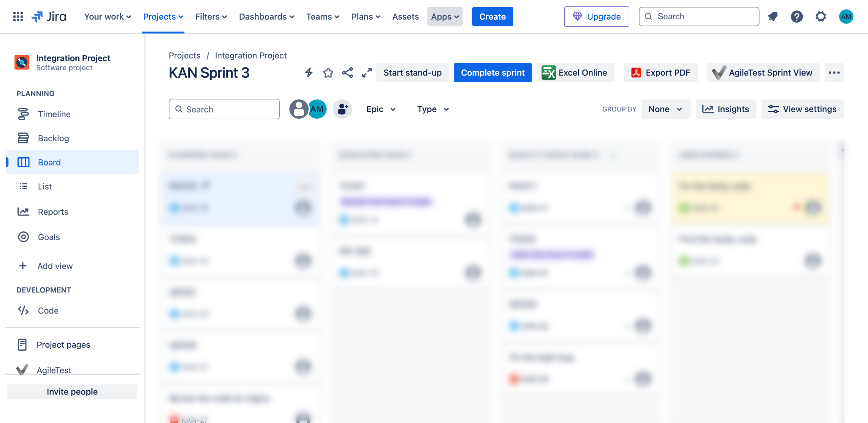Screen dimensions: 868x423
Task: Open the Filters menu in top navigation
Action: click(211, 16)
